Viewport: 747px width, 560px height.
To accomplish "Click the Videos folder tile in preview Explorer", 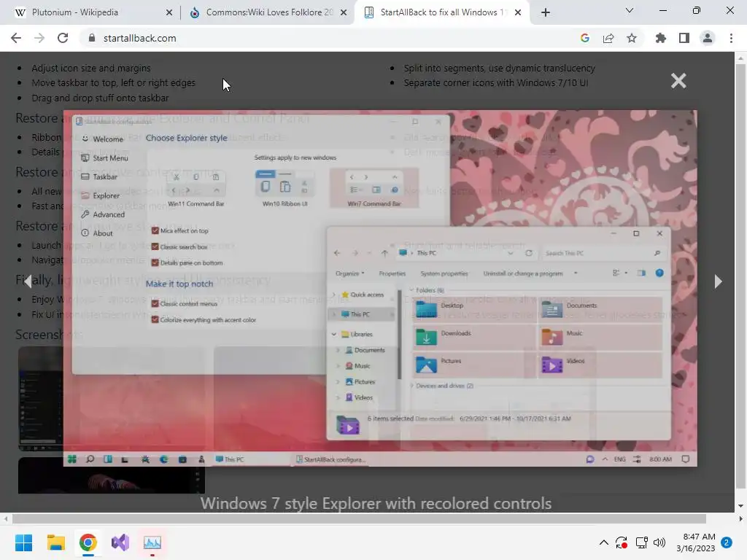I will [600, 365].
